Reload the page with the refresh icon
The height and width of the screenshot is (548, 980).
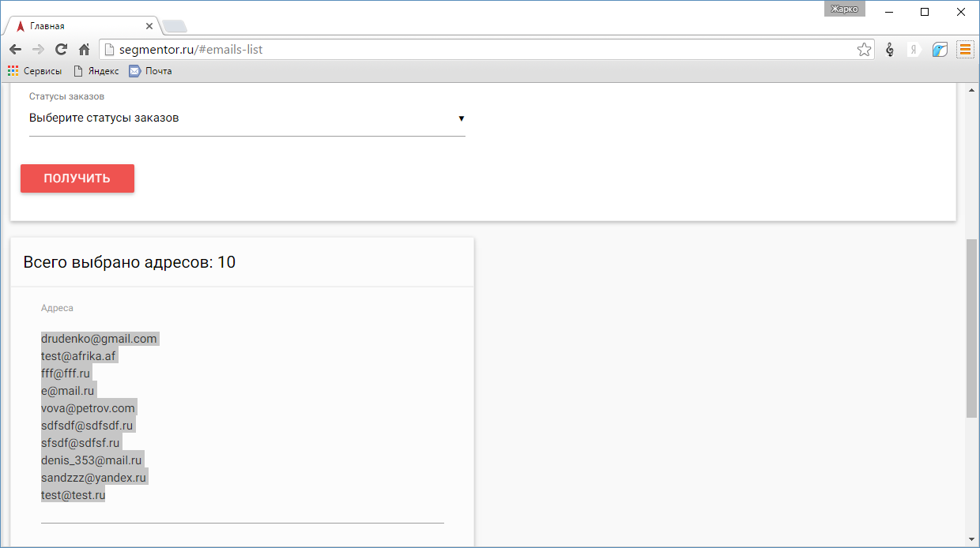(61, 50)
